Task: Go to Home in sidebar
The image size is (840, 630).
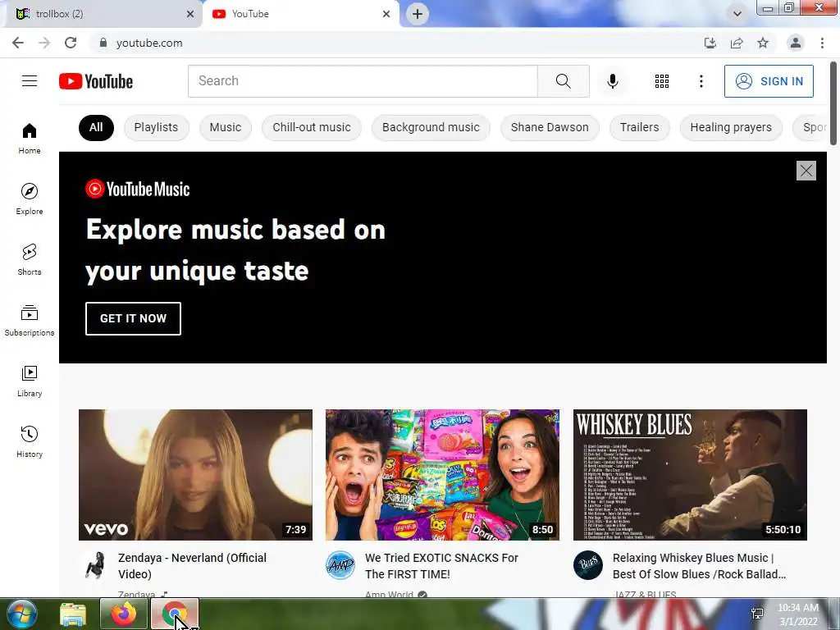Action: click(x=30, y=138)
